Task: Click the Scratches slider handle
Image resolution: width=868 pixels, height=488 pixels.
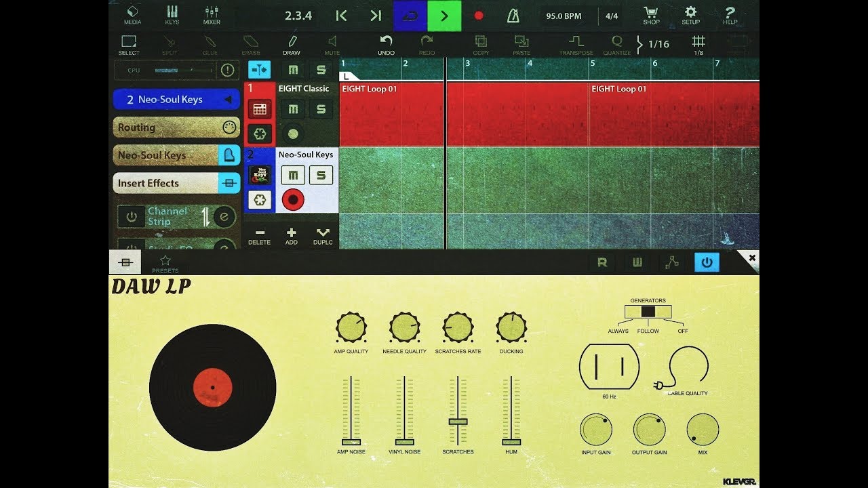Action: [x=458, y=421]
